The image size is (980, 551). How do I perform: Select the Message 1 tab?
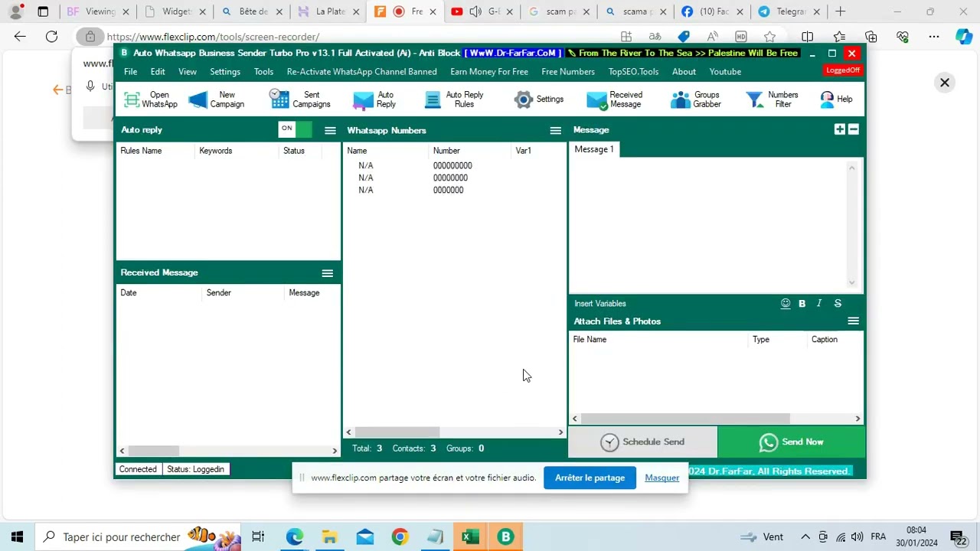click(594, 149)
